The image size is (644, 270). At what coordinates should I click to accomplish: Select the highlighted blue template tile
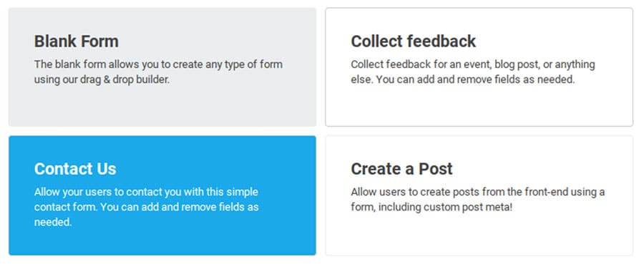(x=162, y=196)
